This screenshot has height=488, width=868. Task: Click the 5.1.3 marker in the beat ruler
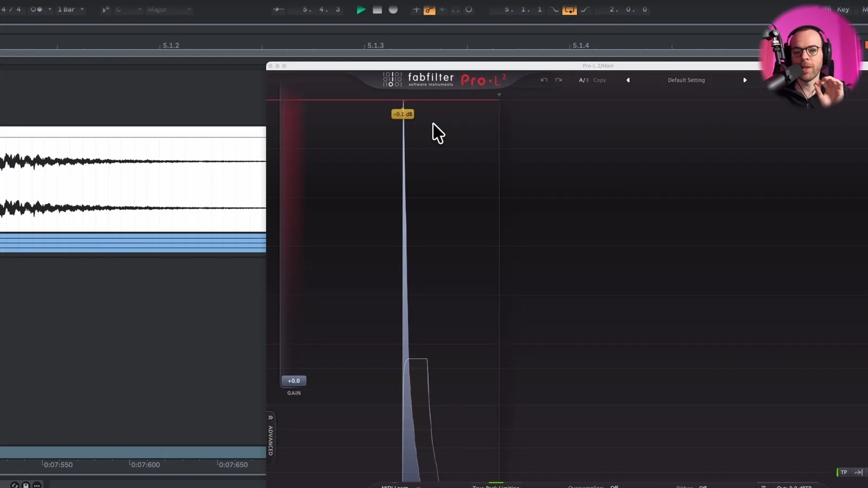[x=375, y=46]
